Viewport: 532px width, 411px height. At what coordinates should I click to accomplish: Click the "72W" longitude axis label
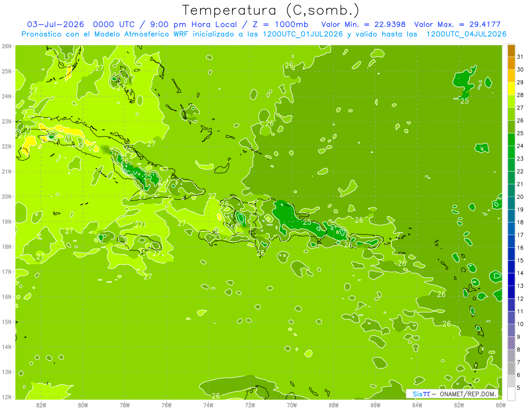[x=250, y=405]
